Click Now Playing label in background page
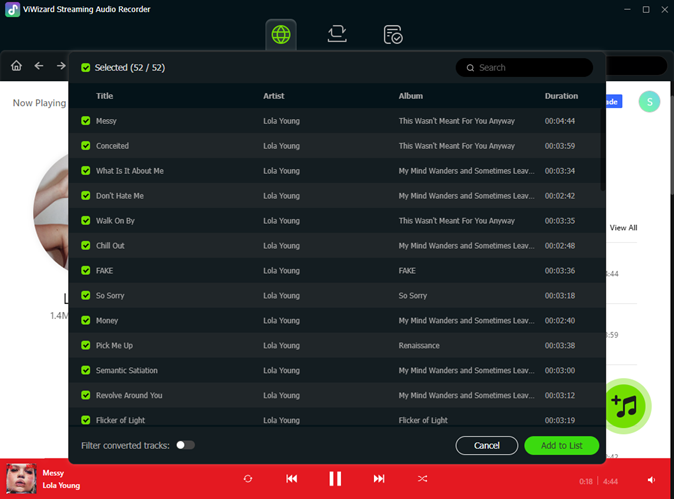The width and height of the screenshot is (674, 499). coord(40,103)
